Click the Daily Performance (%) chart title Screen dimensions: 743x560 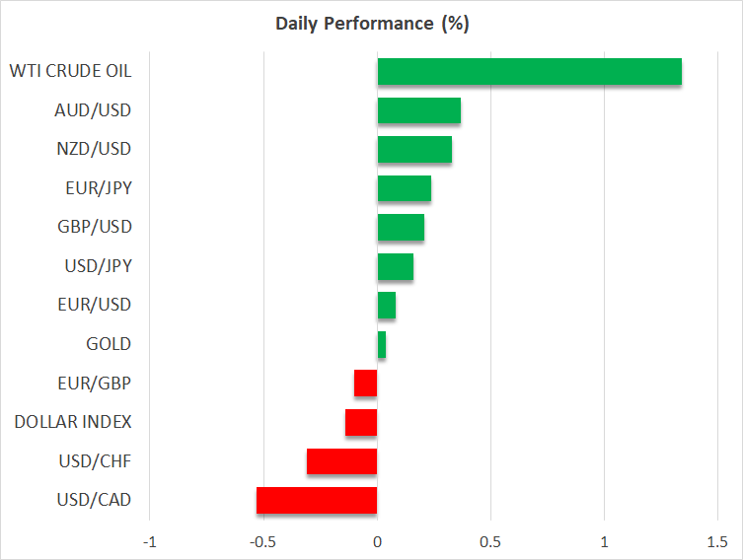click(371, 24)
